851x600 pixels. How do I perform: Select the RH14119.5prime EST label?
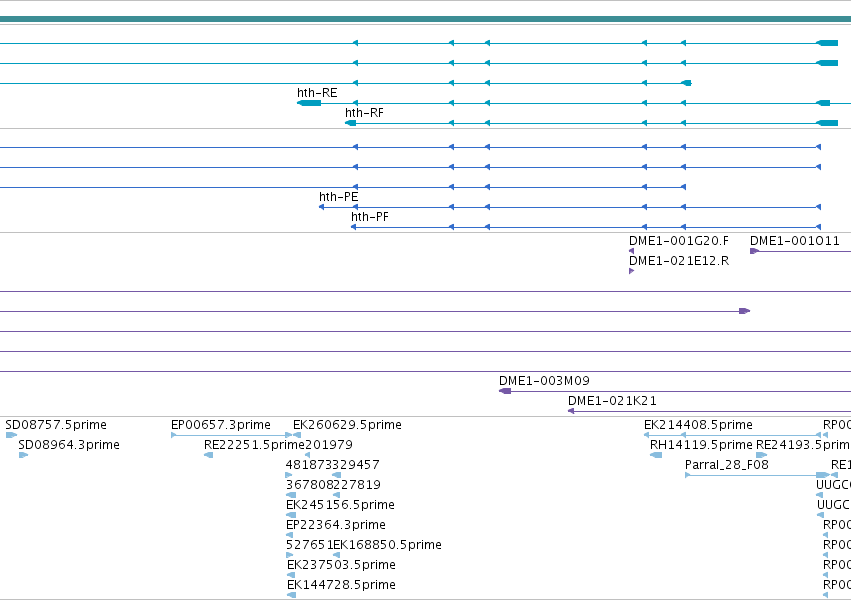pos(701,445)
